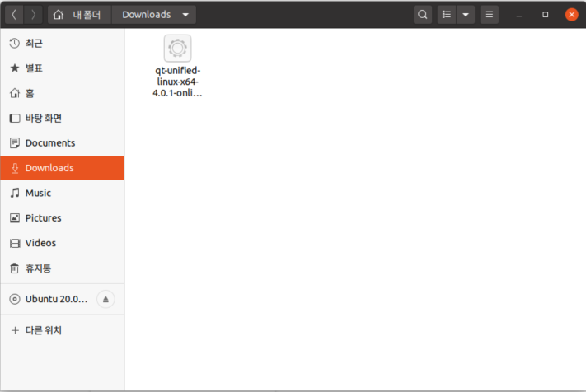Click the 최근 clock icon in sidebar
Screen dimensions: 586x392
pos(14,44)
